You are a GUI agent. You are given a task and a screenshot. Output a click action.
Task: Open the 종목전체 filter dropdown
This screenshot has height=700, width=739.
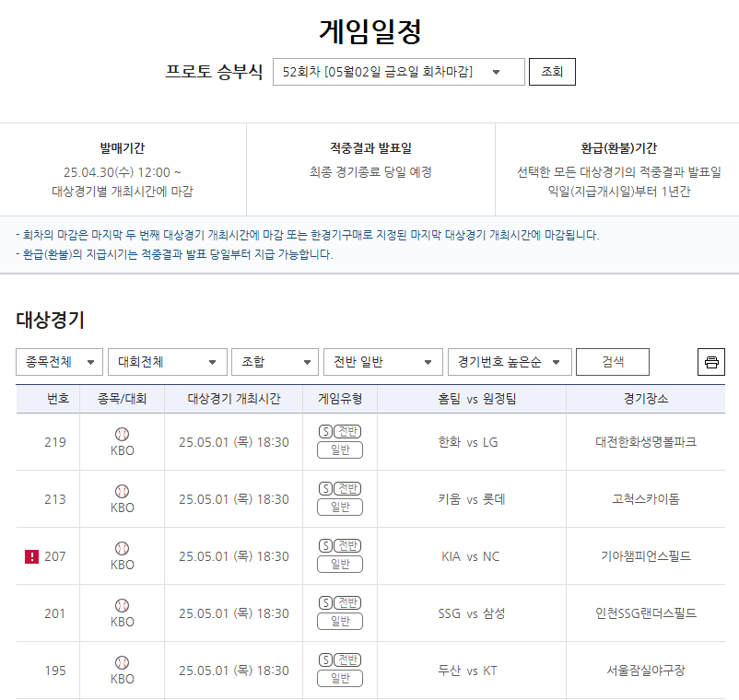pos(57,362)
